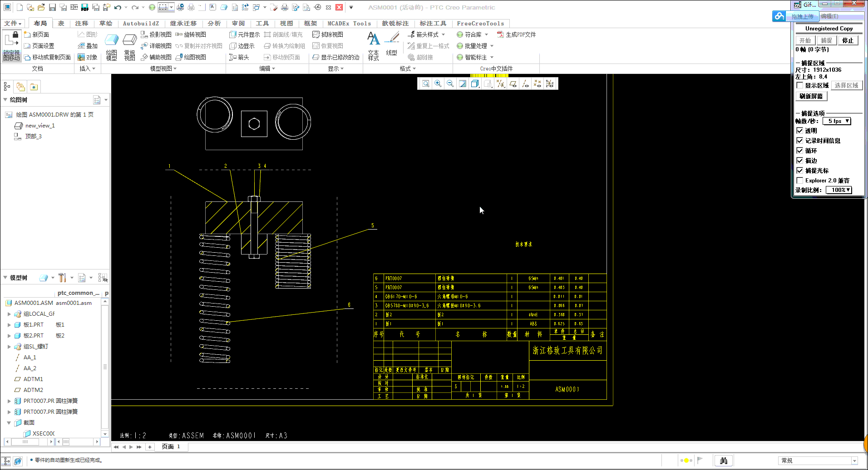The width and height of the screenshot is (868, 470).
Task: Click the Text Style (文本样式) icon
Action: point(374,46)
